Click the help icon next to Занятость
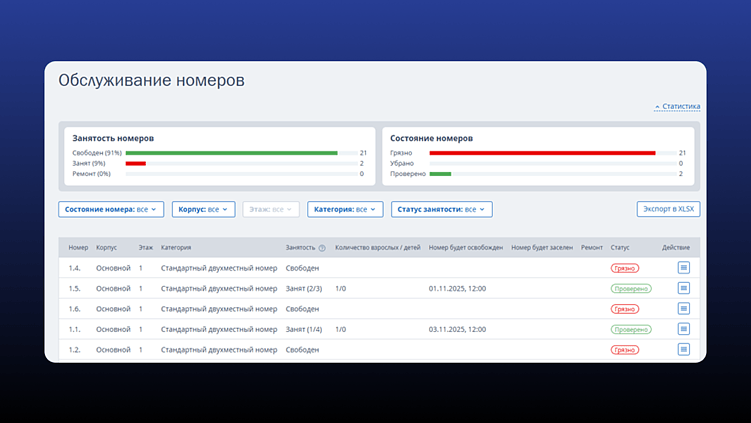The height and width of the screenshot is (423, 751). (x=322, y=248)
